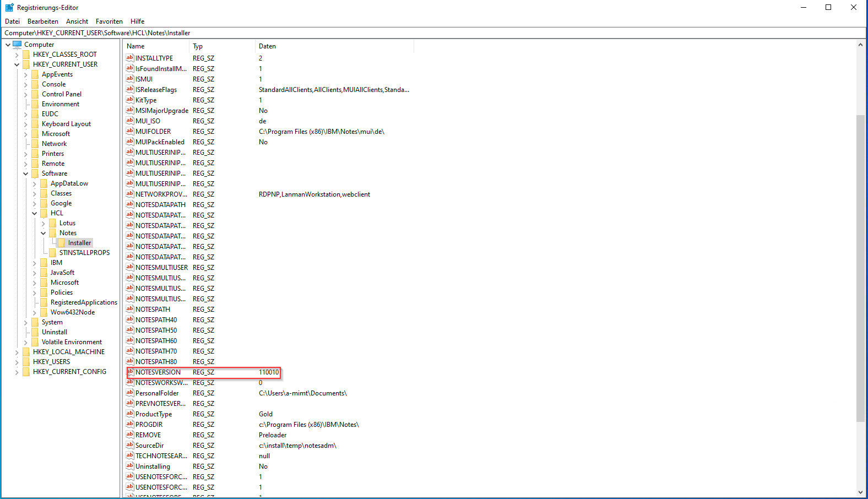The height and width of the screenshot is (499, 868).
Task: Collapse the Software key in the tree
Action: click(x=26, y=173)
